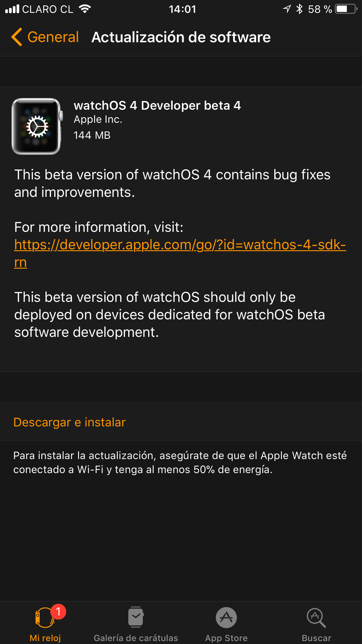Tap the battery icon in status bar
The height and width of the screenshot is (644, 362).
point(346,9)
